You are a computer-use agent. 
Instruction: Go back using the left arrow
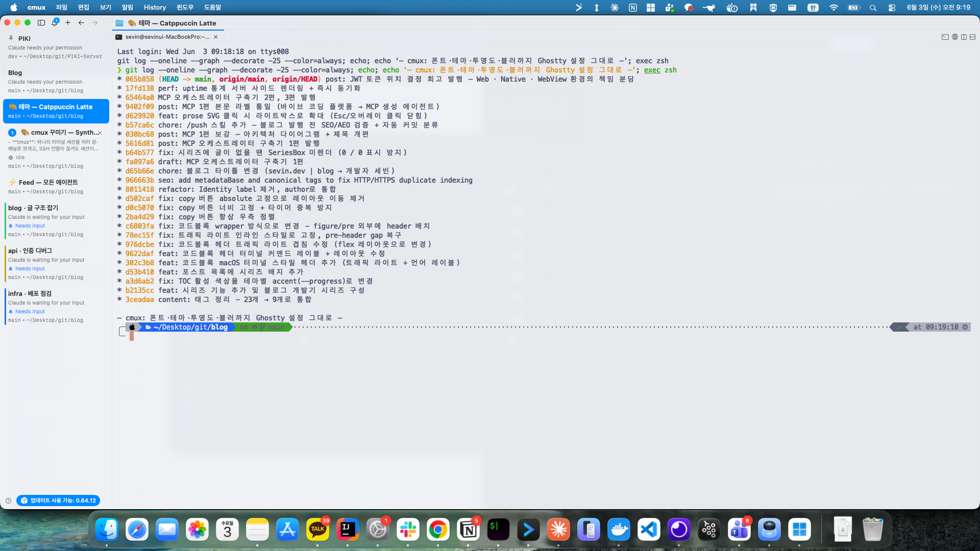pos(81,22)
